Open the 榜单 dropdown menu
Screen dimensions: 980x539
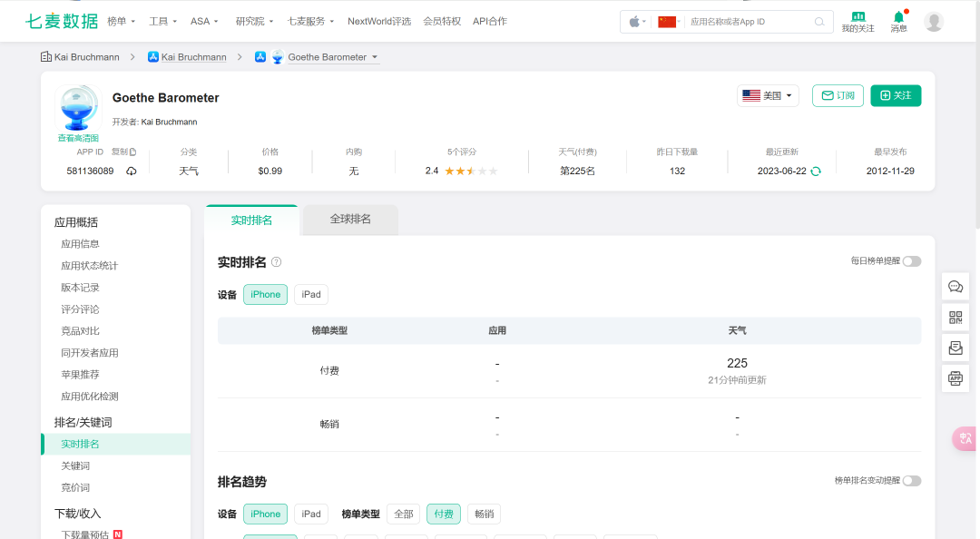[122, 21]
